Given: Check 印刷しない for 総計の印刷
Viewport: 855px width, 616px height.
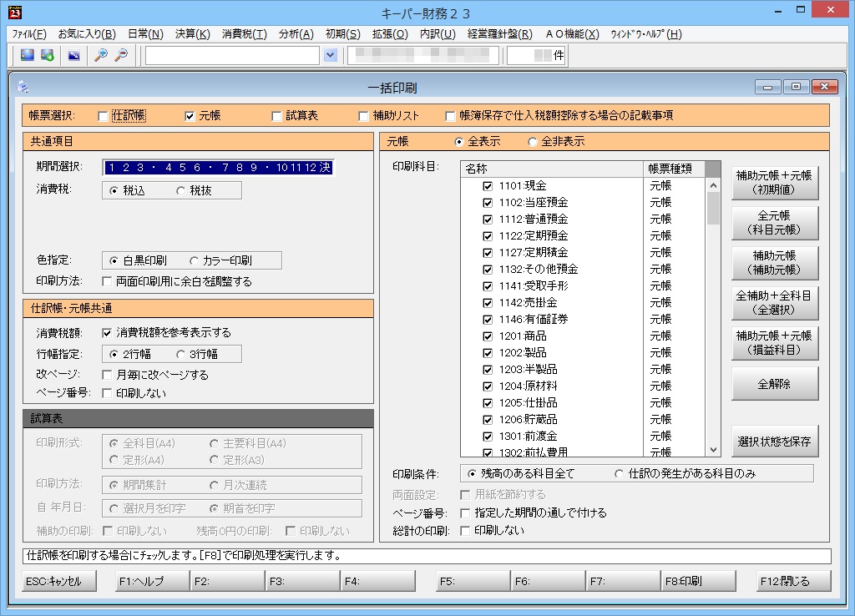Looking at the screenshot, I should tap(465, 530).
